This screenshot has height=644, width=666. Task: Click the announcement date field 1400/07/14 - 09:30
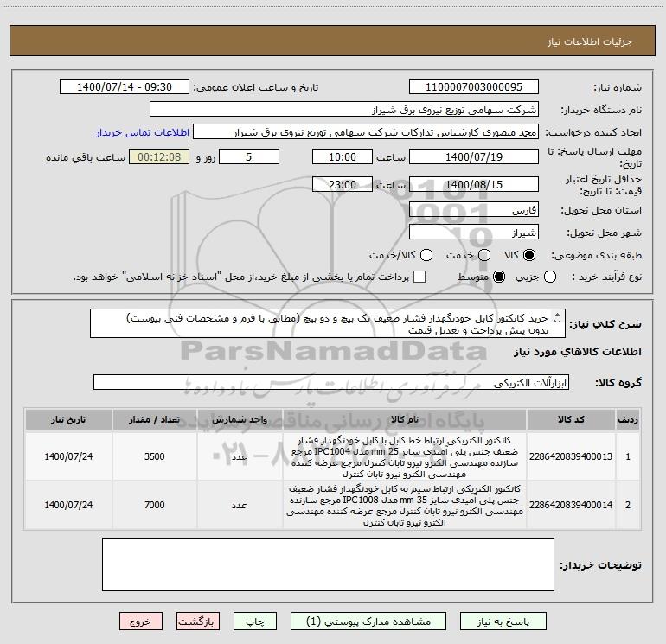click(x=125, y=87)
